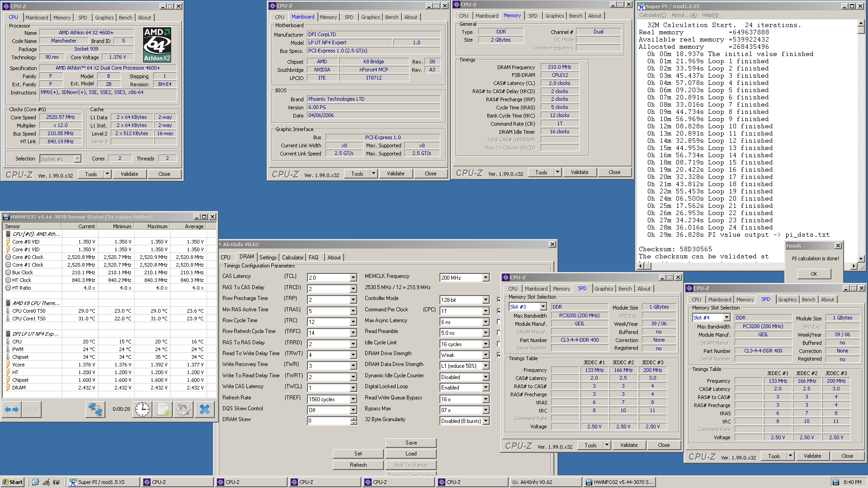Click Core #0 Clock sensor row icon
Viewport: 868px width, 488px height.
8,257
